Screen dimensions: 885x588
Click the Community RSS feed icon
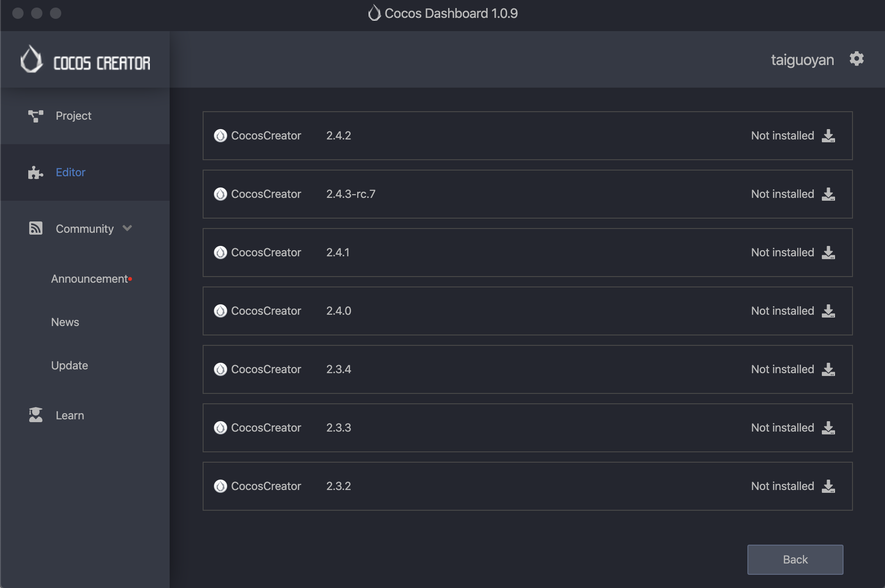36,229
